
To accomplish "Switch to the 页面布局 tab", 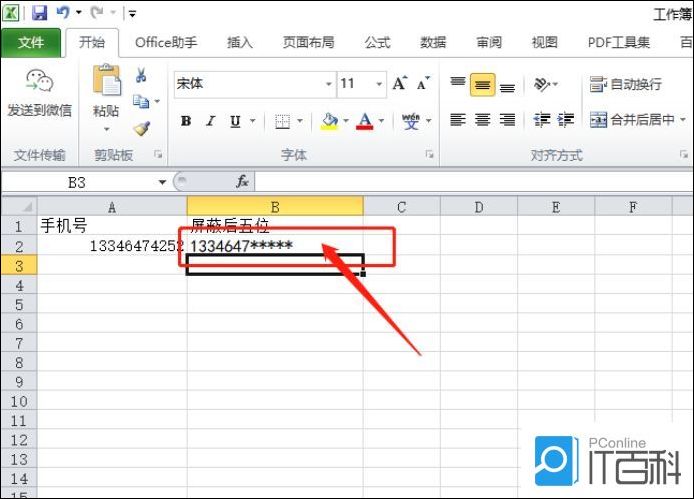I will 308,43.
